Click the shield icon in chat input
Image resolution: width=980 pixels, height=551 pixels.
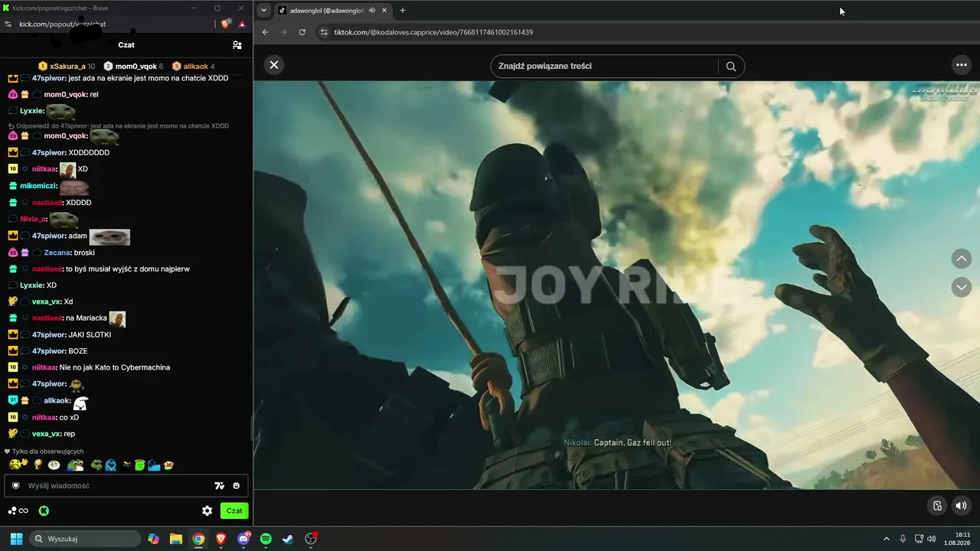point(15,486)
